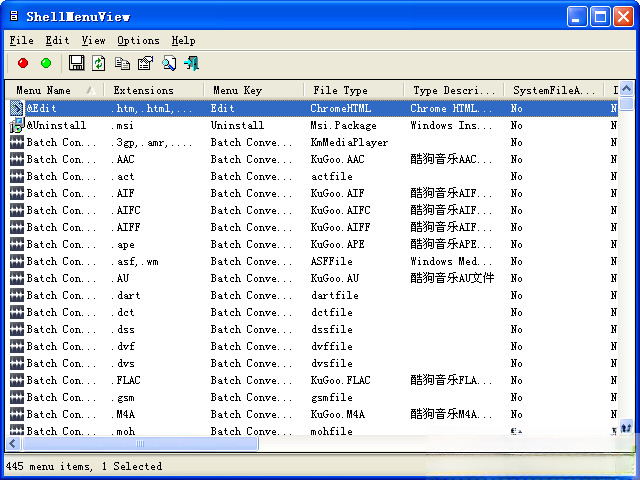
Task: Click the dartfile file type cell
Action: tap(335, 295)
